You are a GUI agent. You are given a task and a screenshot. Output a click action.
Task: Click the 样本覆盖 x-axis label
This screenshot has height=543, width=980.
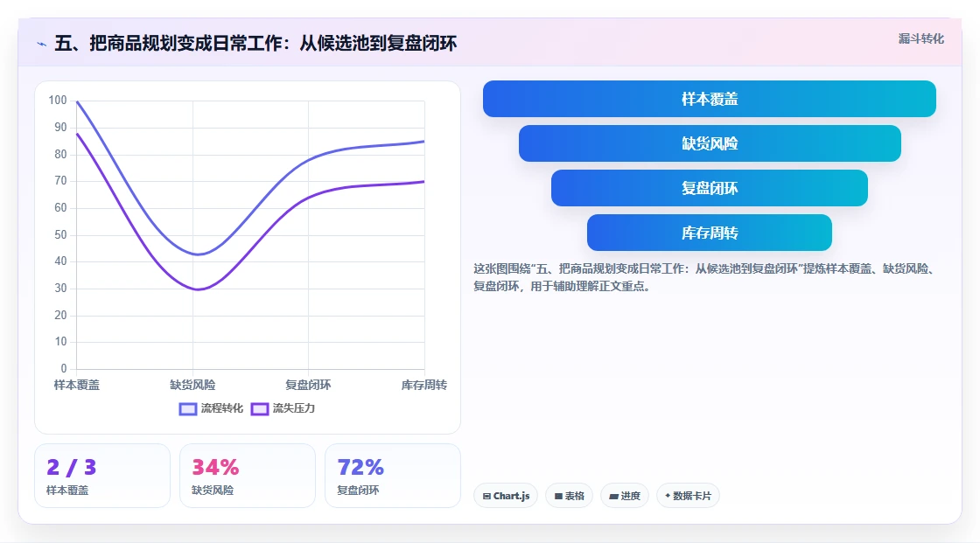(77, 385)
